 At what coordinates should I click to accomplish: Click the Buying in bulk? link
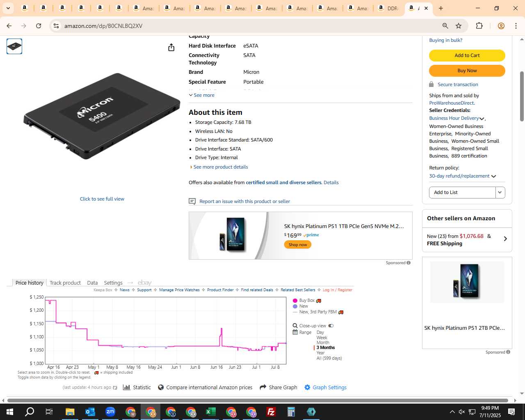click(445, 40)
